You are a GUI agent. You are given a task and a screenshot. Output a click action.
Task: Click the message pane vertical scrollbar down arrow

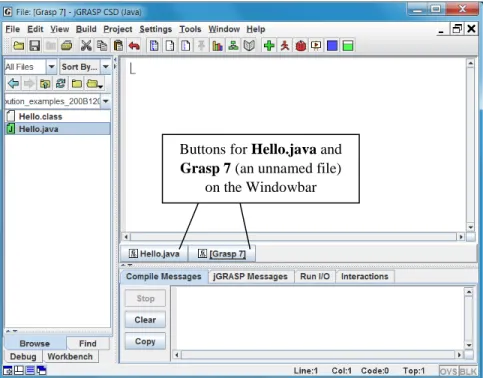tap(469, 345)
